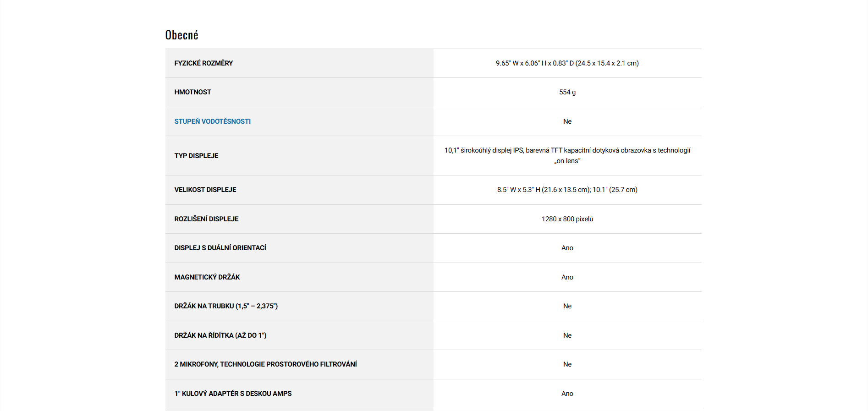
Task: Select the 2 mikrofony, technologie prostorového filtrování label
Action: (265, 364)
